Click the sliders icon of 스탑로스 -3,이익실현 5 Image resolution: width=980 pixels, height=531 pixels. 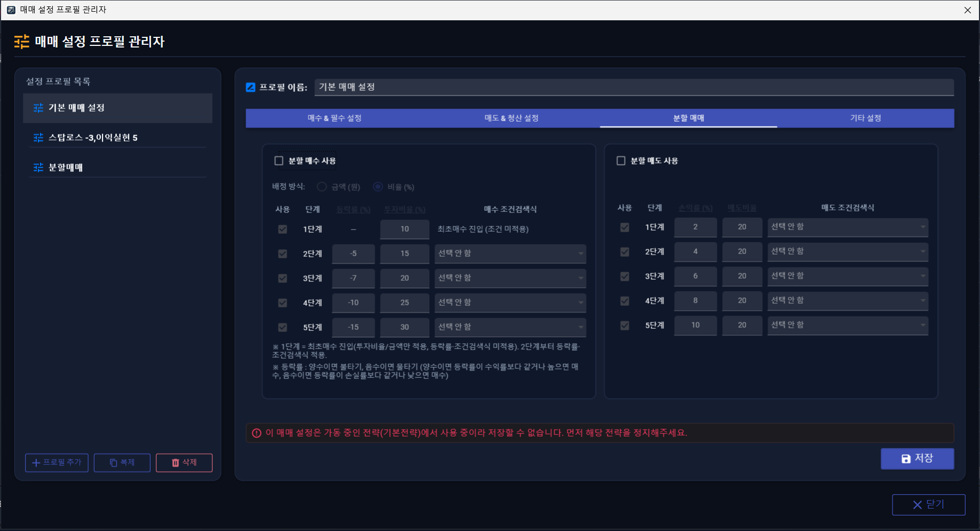pyautogui.click(x=38, y=138)
